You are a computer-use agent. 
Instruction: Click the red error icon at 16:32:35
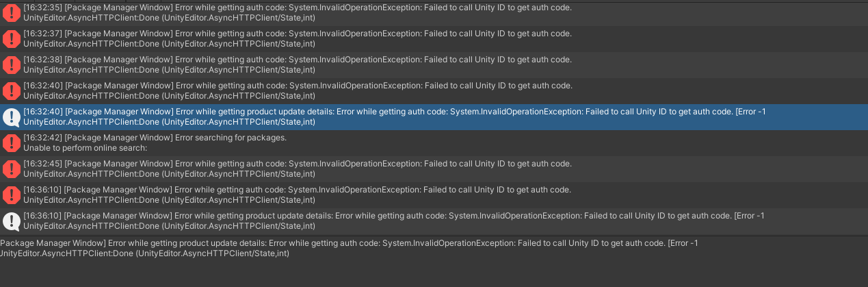pos(11,13)
